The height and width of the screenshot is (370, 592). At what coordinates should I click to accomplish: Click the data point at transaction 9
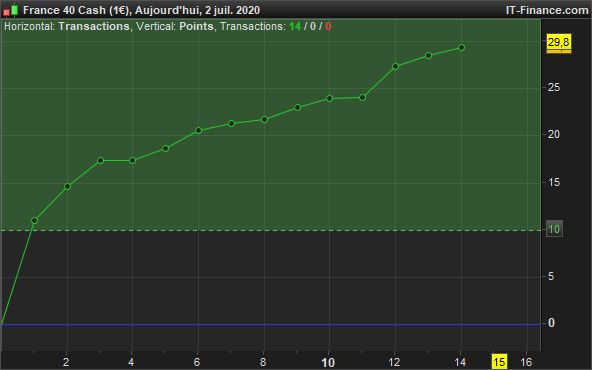click(x=298, y=108)
